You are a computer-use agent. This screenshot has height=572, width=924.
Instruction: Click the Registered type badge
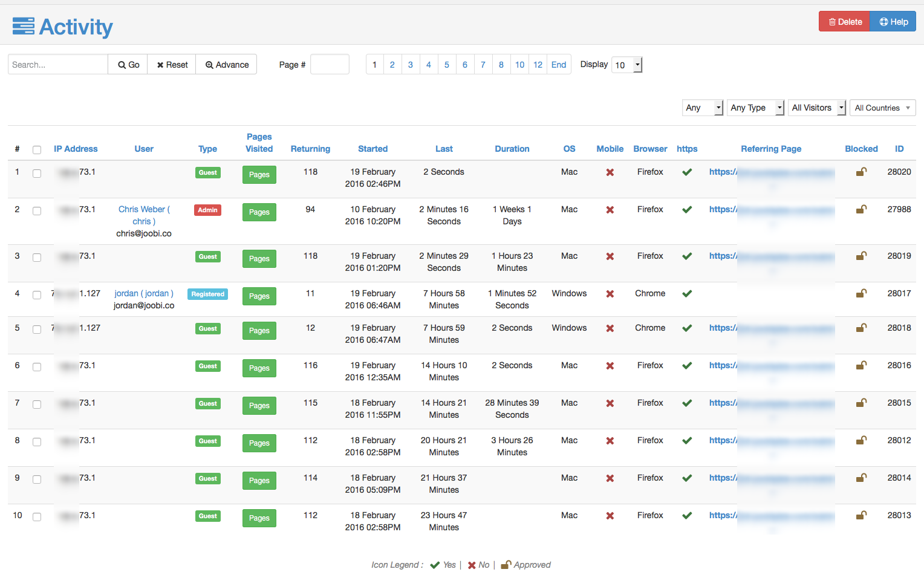(x=208, y=294)
